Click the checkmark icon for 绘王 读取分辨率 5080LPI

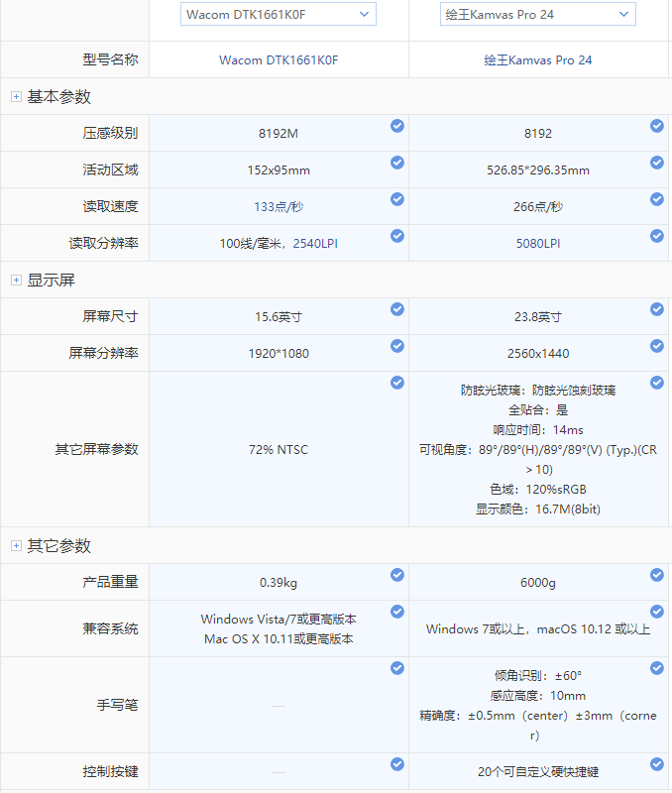click(x=657, y=236)
